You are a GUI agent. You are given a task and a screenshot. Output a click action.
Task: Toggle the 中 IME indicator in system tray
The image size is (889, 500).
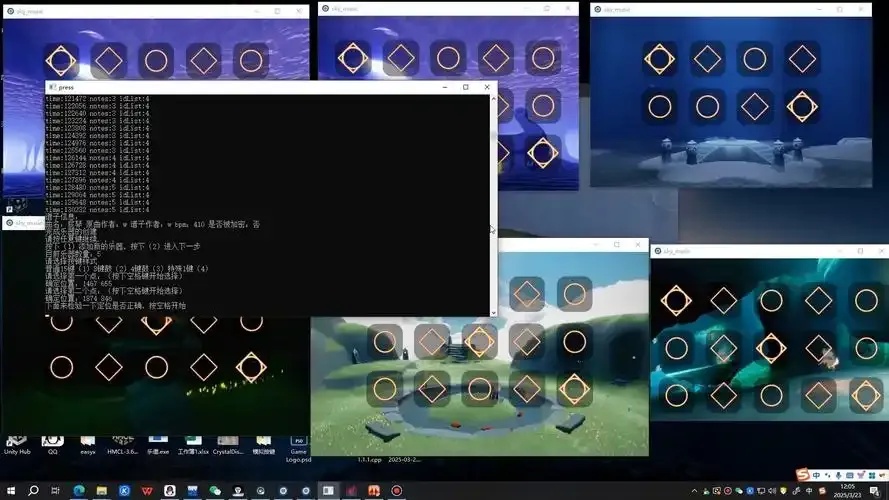click(x=809, y=491)
